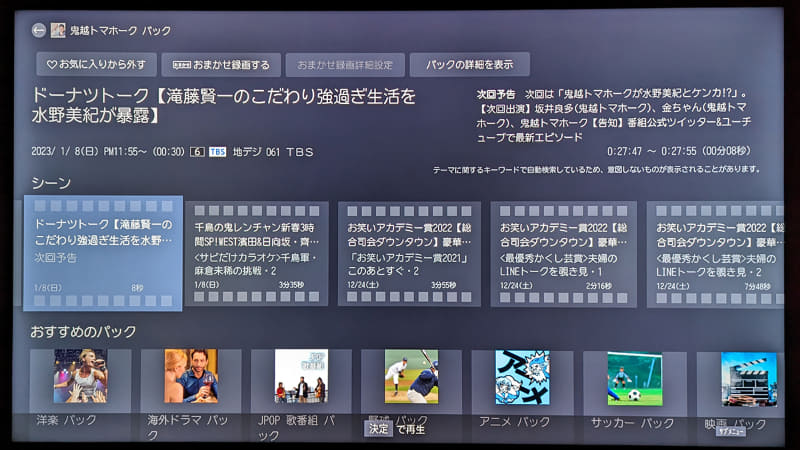
Task: Open おまかせ録画詳細設定 settings
Action: pyautogui.click(x=345, y=65)
